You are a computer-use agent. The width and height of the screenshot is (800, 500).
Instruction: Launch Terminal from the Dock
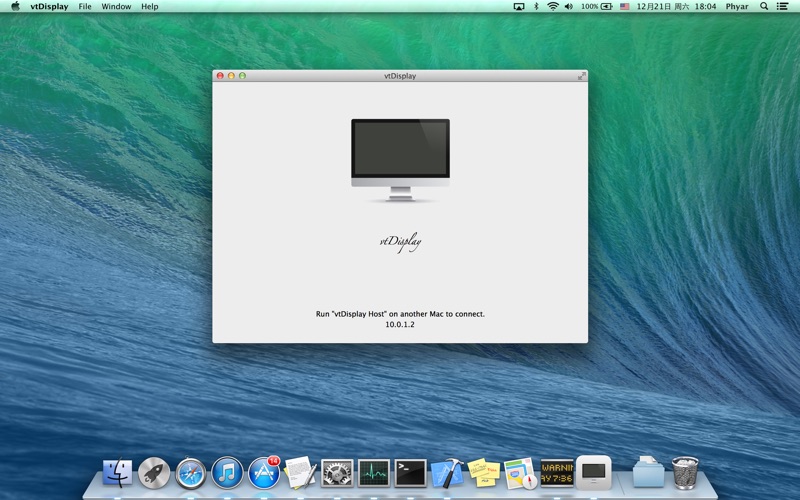tap(411, 473)
